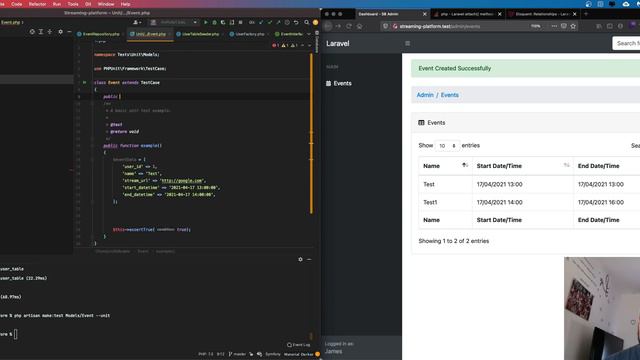
Task: Open project panel gear settings
Action: pyautogui.click(x=60, y=31)
